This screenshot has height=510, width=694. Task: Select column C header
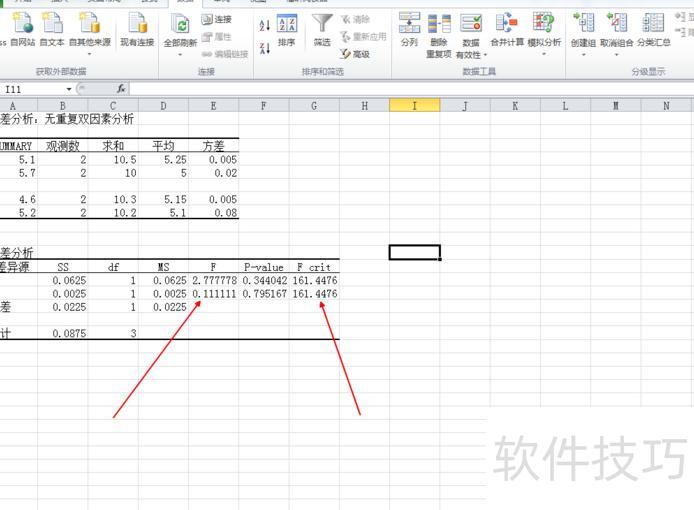coord(113,105)
